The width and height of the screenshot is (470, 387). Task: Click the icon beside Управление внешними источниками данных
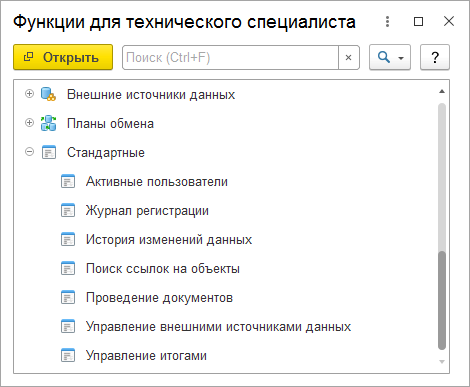click(68, 326)
